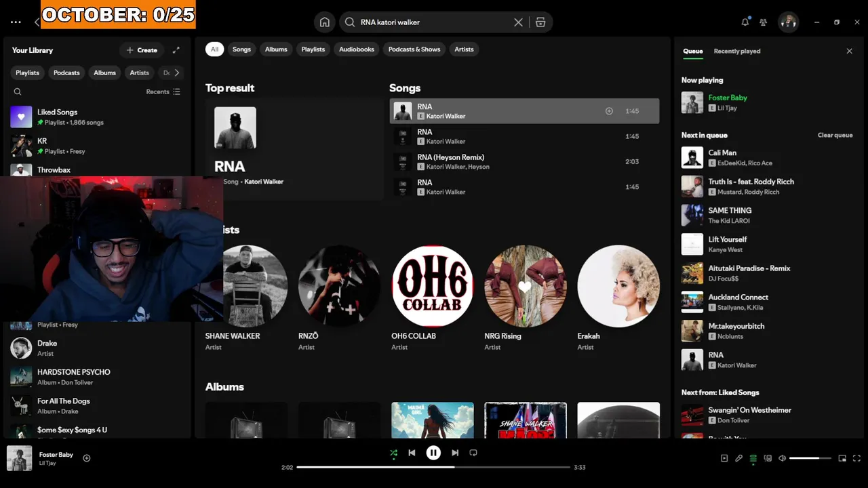
Task: Open the Home page via house icon
Action: 325,22
